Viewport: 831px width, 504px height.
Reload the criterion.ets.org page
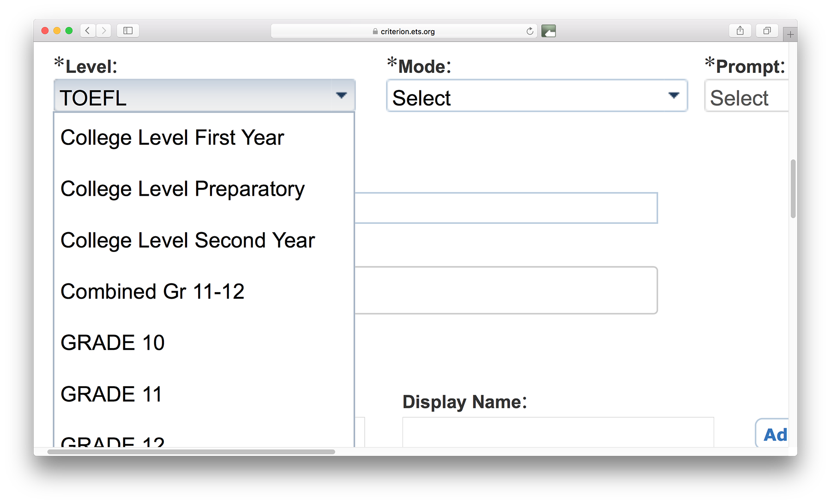point(530,31)
